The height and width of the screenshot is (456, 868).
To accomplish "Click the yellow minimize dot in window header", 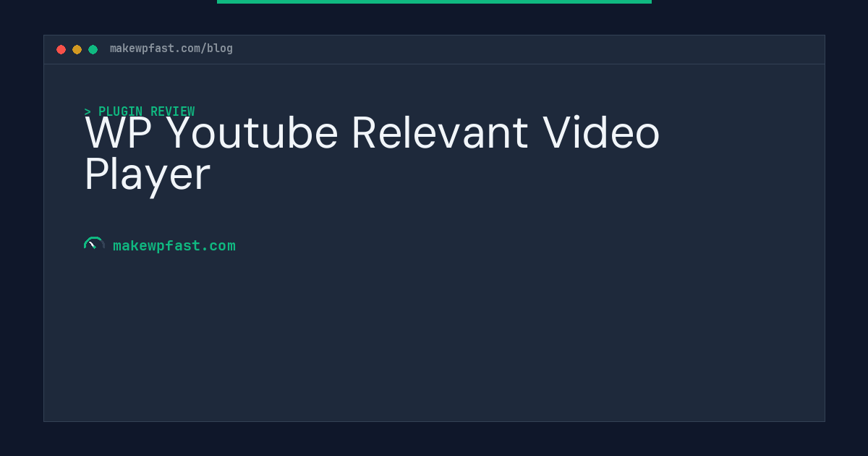I will coord(77,49).
